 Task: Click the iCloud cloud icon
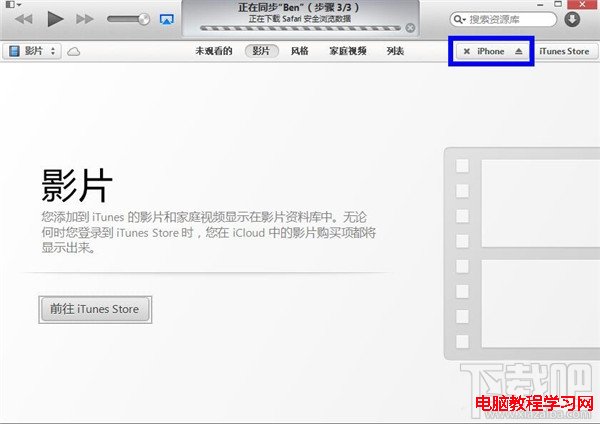pyautogui.click(x=73, y=51)
